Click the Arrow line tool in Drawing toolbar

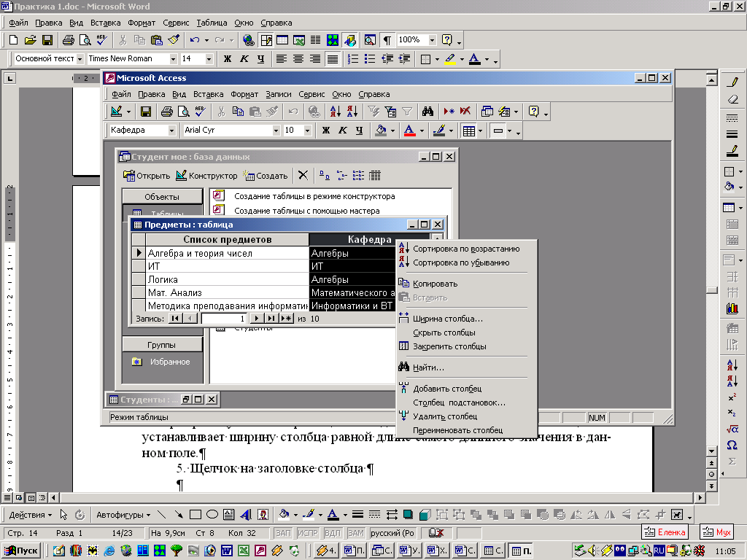(x=178, y=514)
